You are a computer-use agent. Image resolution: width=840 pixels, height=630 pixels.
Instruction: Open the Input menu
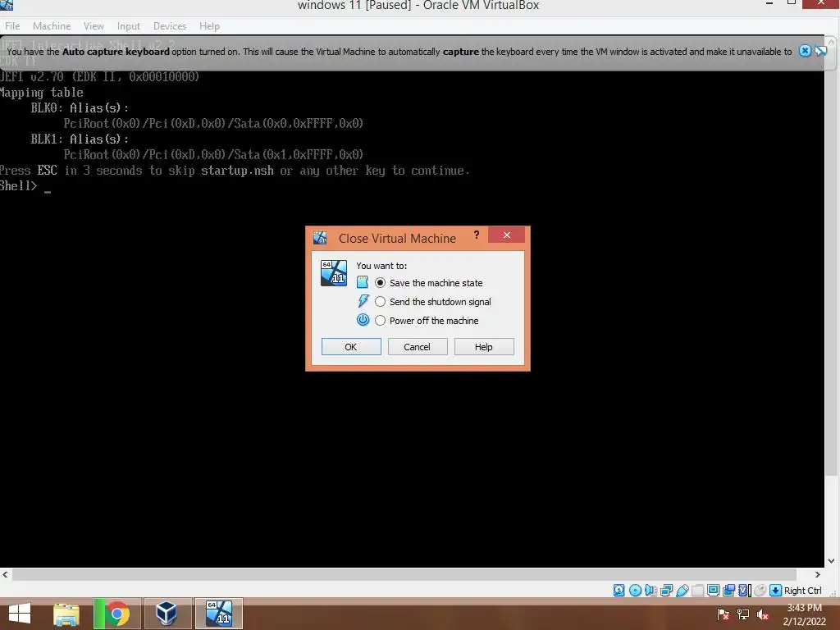pos(129,25)
